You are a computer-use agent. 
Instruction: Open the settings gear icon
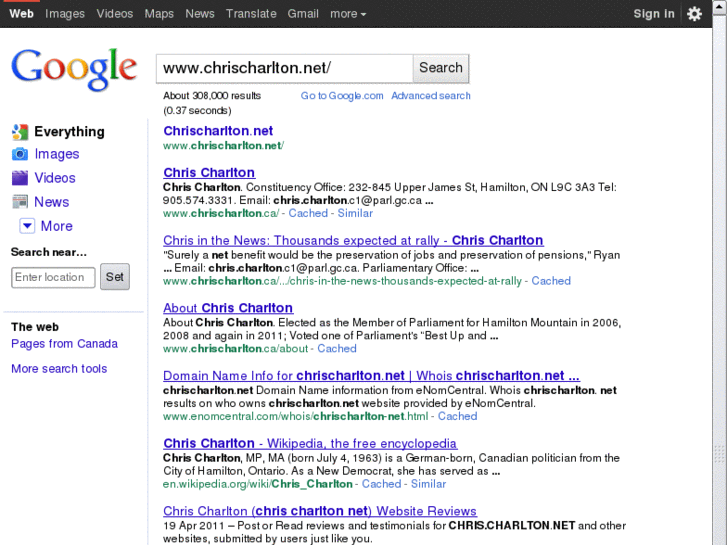(694, 14)
